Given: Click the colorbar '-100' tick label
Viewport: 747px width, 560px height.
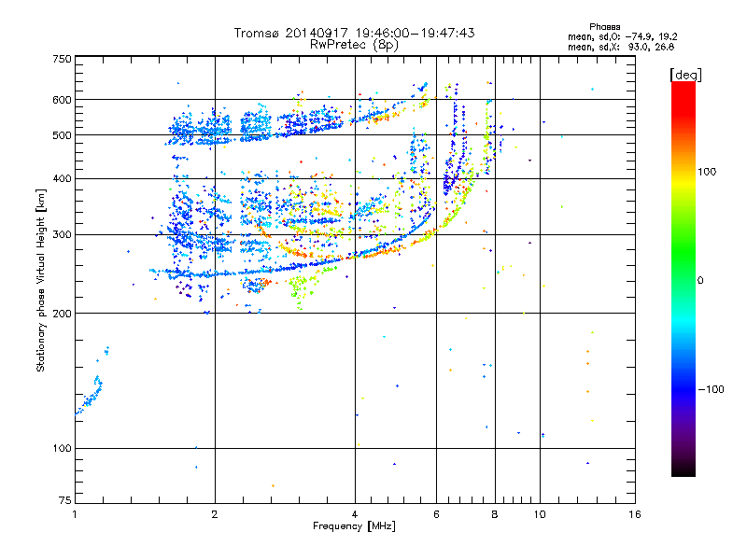Looking at the screenshot, I should coord(711,389).
